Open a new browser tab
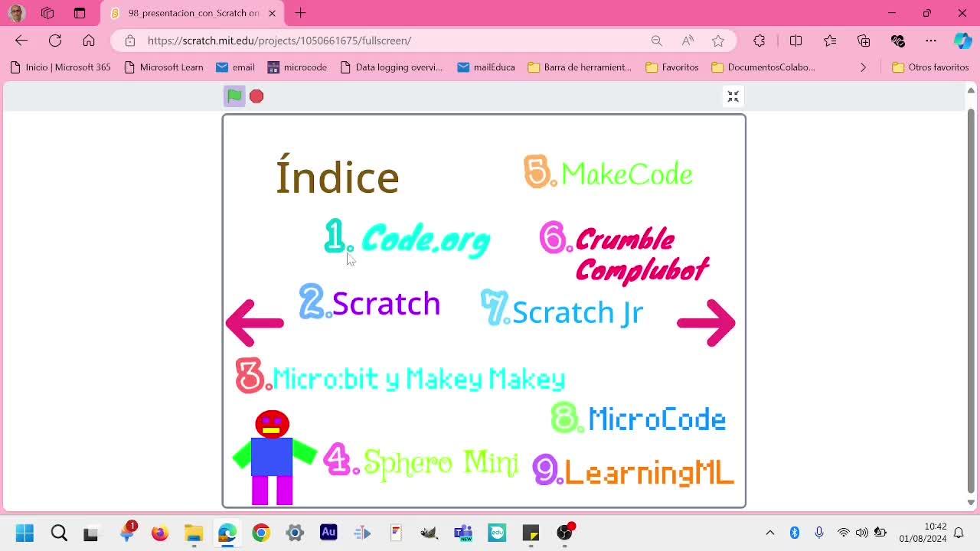Image resolution: width=980 pixels, height=551 pixels. (300, 13)
